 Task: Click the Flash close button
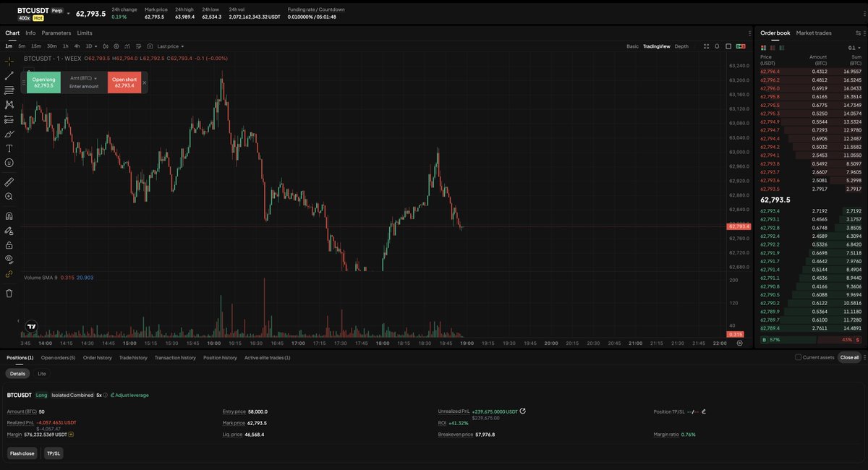(22, 453)
